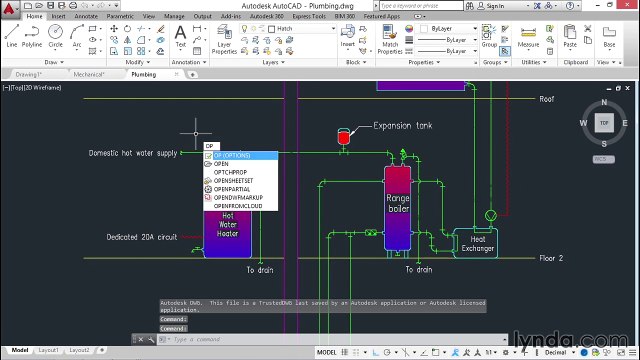Open the Layer Properties manager
This screenshot has width=640, height=360.
(224, 39)
